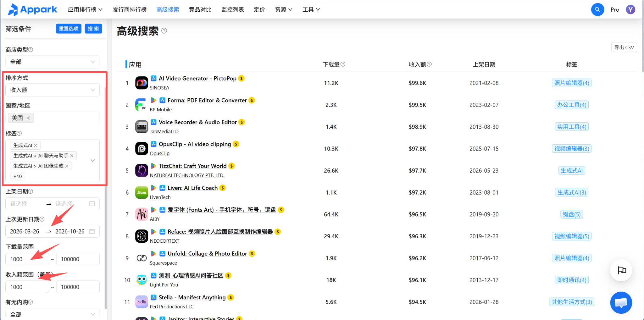Image resolution: width=644 pixels, height=320 pixels.
Task: Open the 工具 dropdown menu
Action: click(311, 9)
